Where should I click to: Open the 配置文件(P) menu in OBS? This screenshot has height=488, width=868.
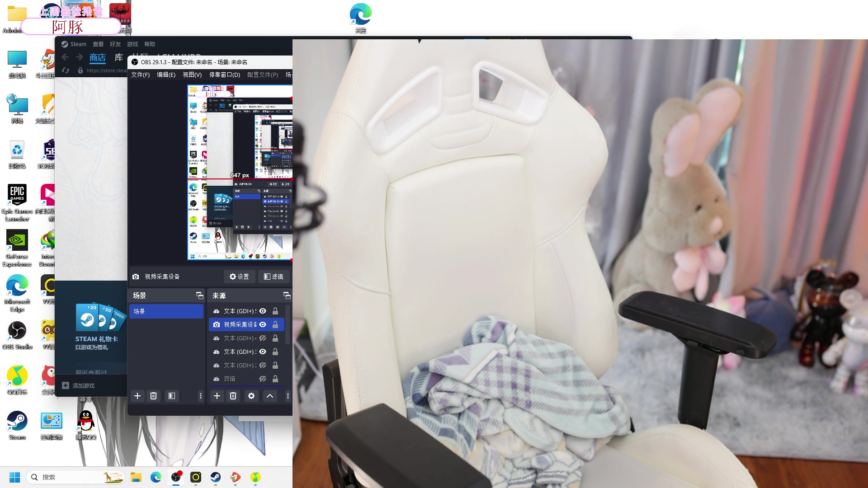[263, 75]
